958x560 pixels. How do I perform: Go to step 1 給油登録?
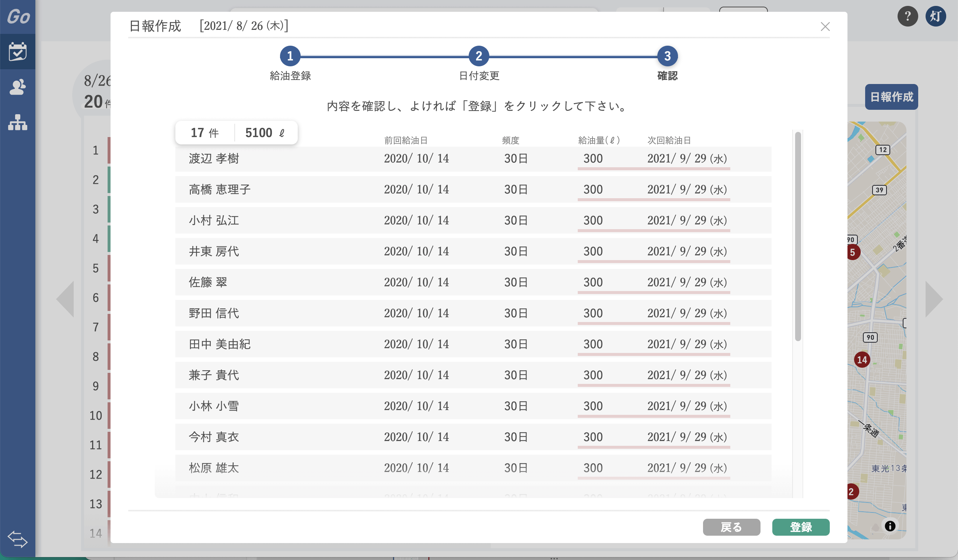click(x=290, y=56)
